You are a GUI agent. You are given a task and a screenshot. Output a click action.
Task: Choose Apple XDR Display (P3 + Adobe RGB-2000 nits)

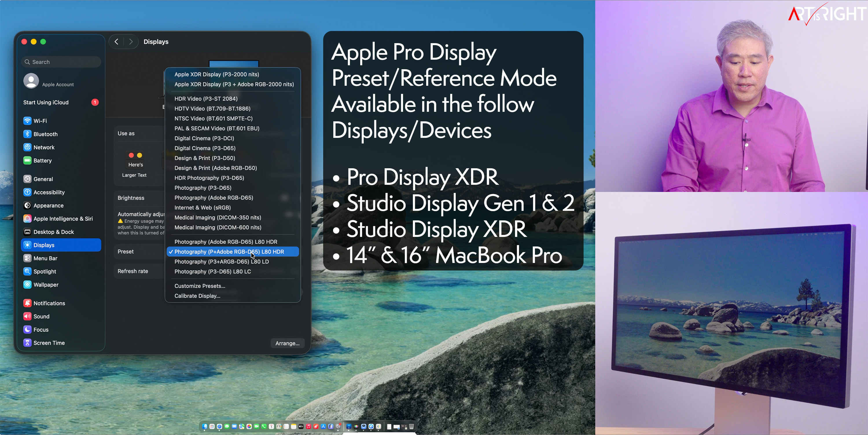[233, 84]
